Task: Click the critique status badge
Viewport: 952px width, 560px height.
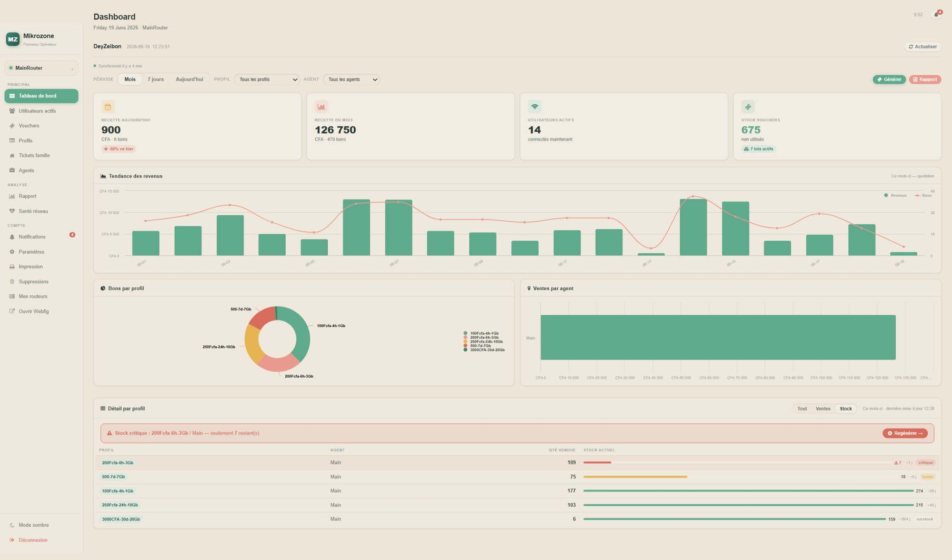Action: [x=925, y=463]
